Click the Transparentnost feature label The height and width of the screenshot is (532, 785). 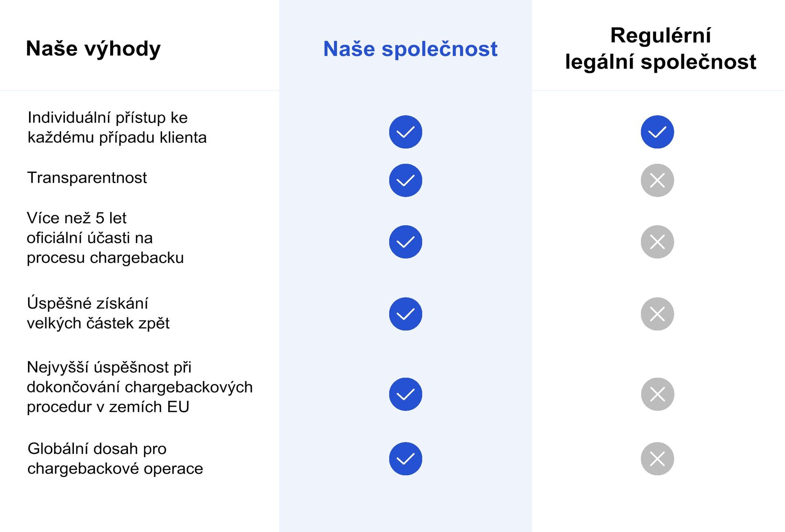[87, 178]
